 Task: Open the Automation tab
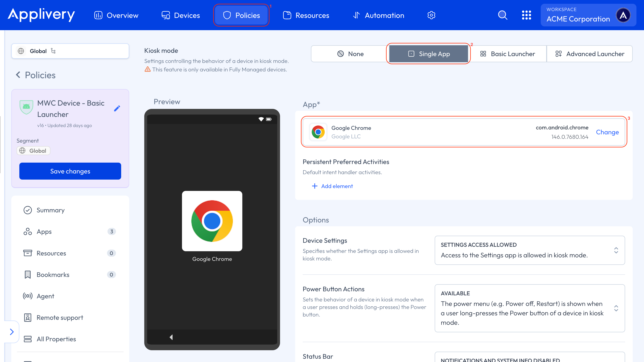[379, 15]
